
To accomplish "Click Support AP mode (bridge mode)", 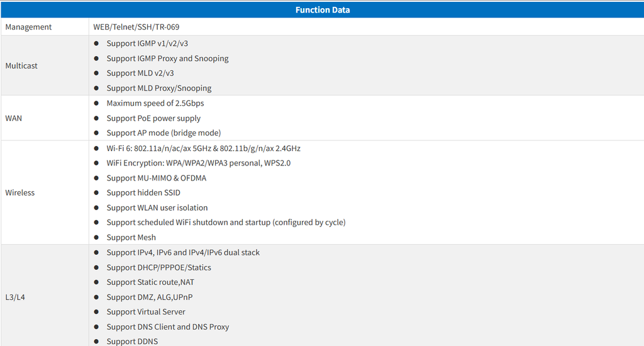I will [164, 133].
